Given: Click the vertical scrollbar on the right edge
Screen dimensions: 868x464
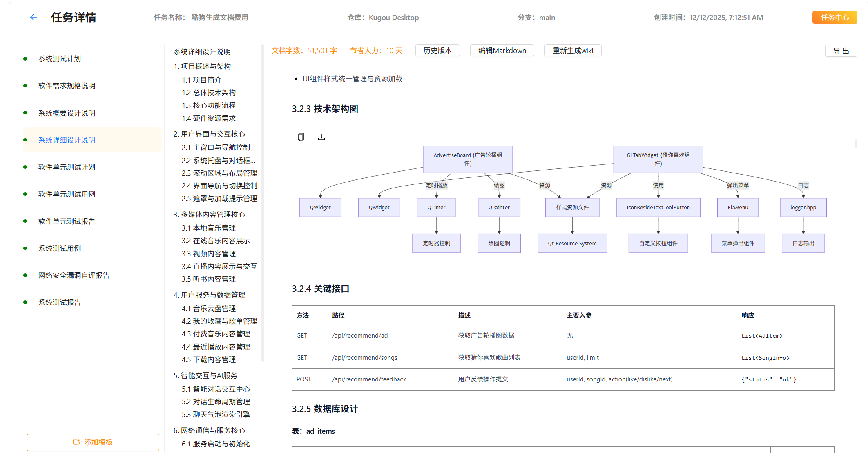Looking at the screenshot, I should (856, 143).
